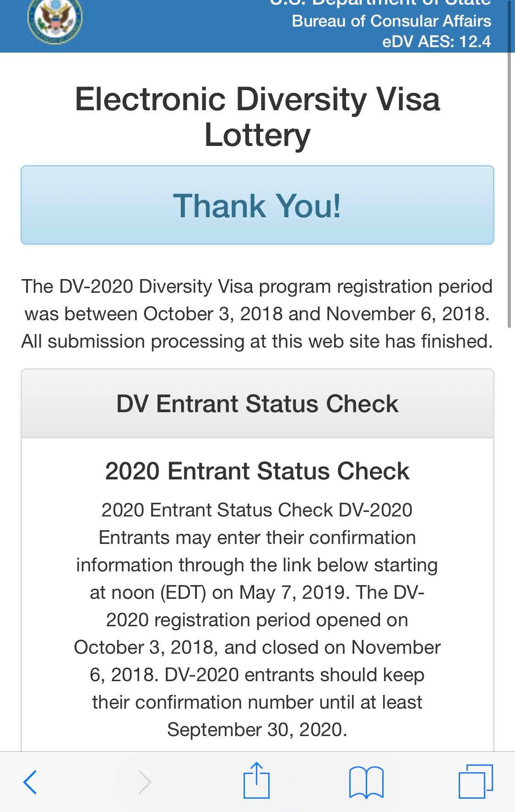Click the partially visible U.S. Department of State title

[x=380, y=3]
